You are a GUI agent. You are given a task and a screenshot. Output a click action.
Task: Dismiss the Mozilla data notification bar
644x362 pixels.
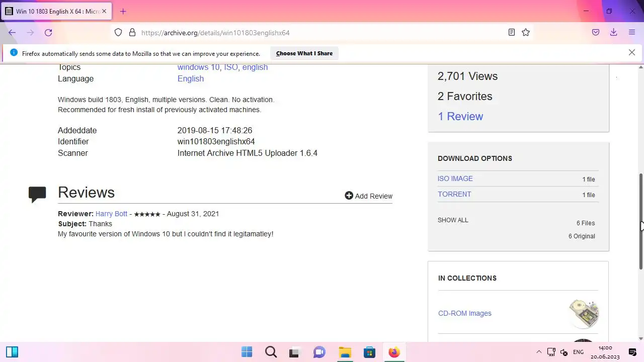pos(632,52)
